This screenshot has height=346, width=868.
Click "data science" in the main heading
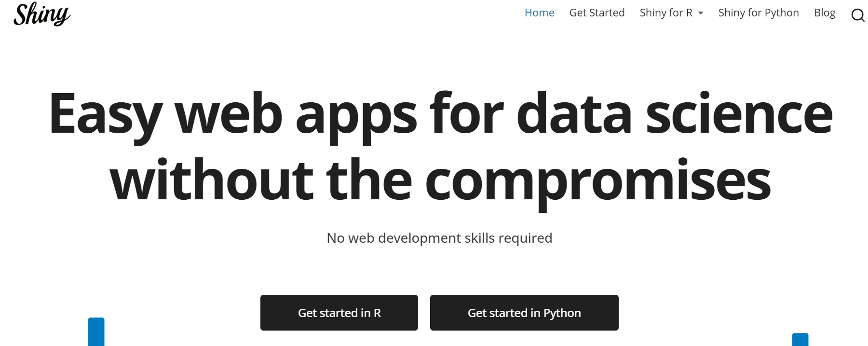click(x=674, y=114)
